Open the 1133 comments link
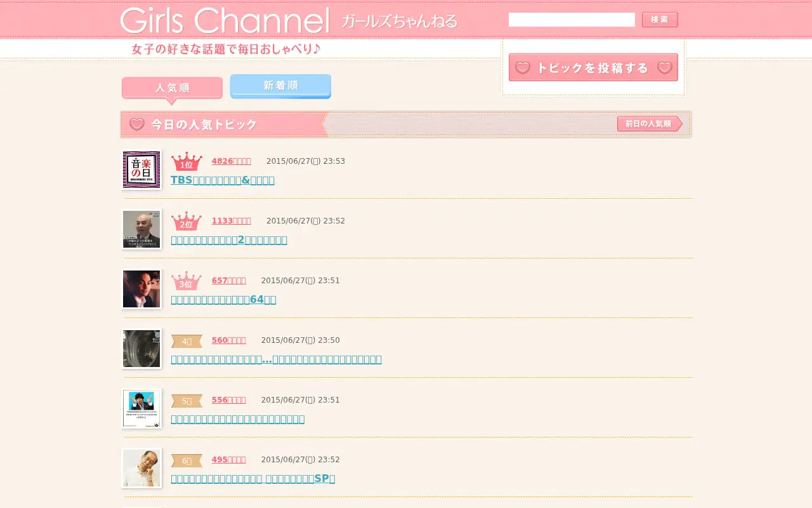 (232, 221)
